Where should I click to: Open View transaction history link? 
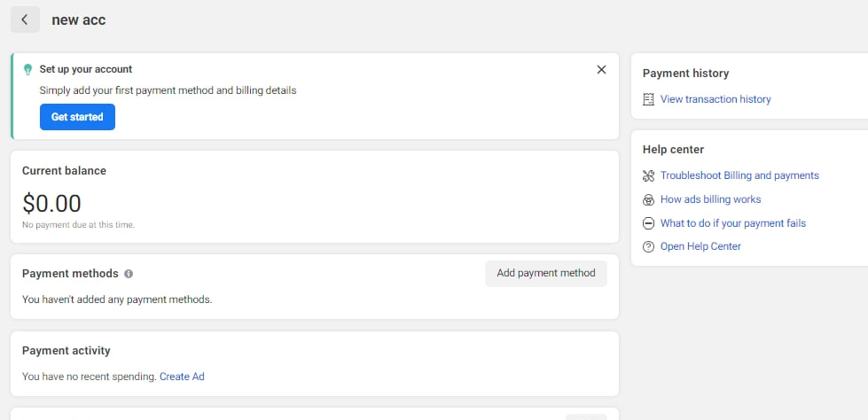click(x=716, y=99)
